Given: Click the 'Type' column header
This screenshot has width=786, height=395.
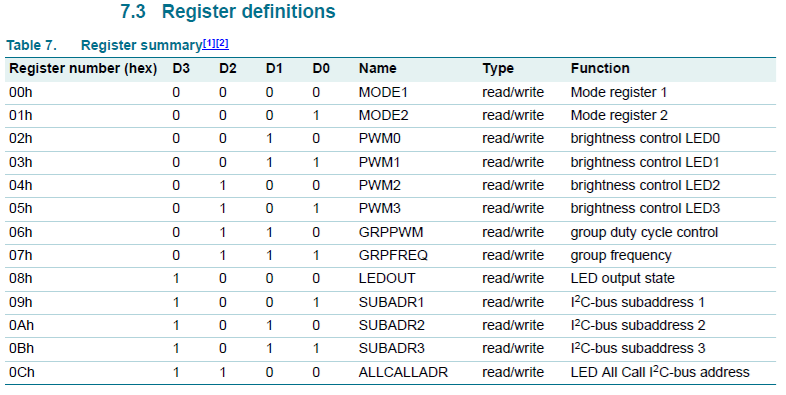Looking at the screenshot, I should click(x=498, y=69).
